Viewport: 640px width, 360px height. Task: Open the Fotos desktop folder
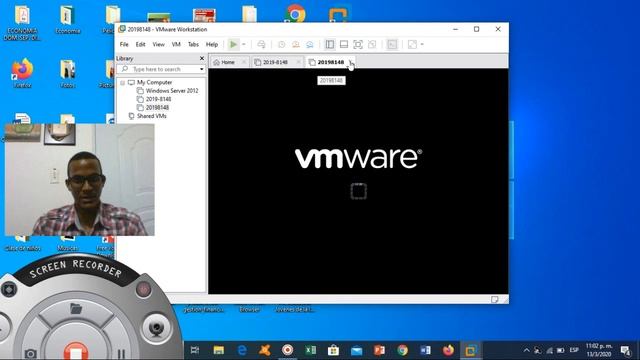pos(68,73)
